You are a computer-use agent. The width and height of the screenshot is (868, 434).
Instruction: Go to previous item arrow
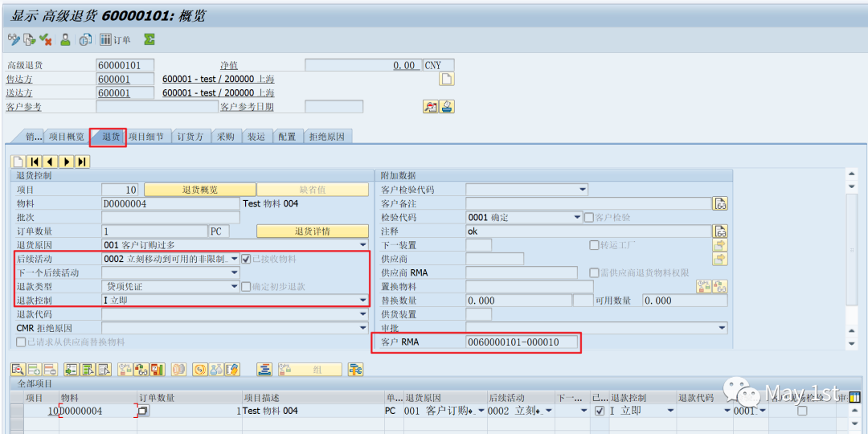pos(51,162)
